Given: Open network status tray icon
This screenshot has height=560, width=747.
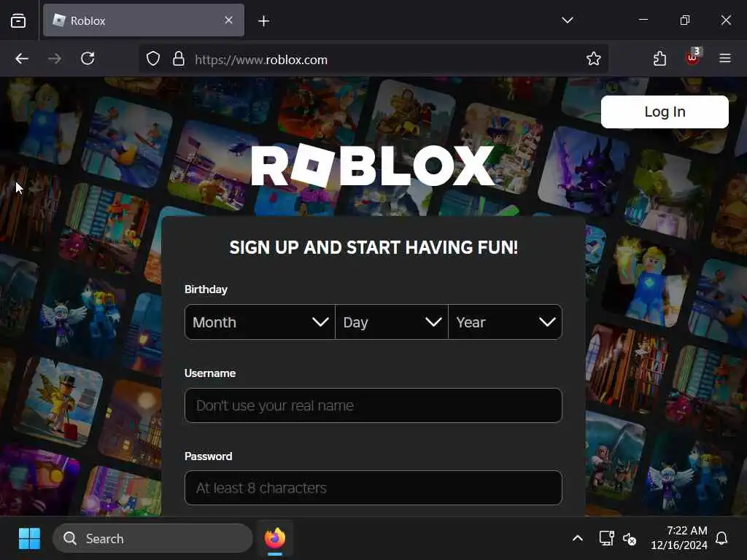Looking at the screenshot, I should click(606, 539).
